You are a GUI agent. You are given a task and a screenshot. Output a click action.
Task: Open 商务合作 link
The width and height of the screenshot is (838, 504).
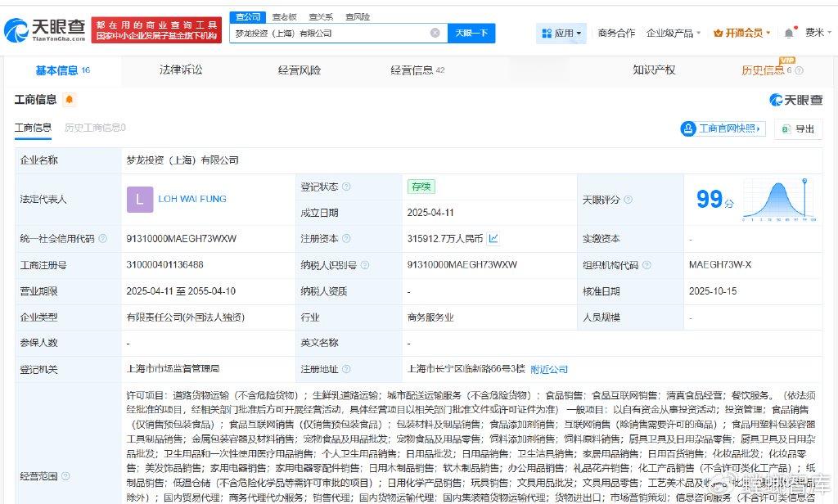tap(616, 34)
